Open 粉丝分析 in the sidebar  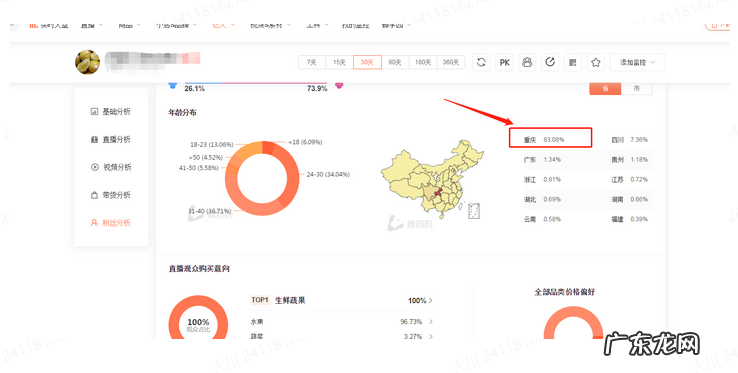coord(111,223)
